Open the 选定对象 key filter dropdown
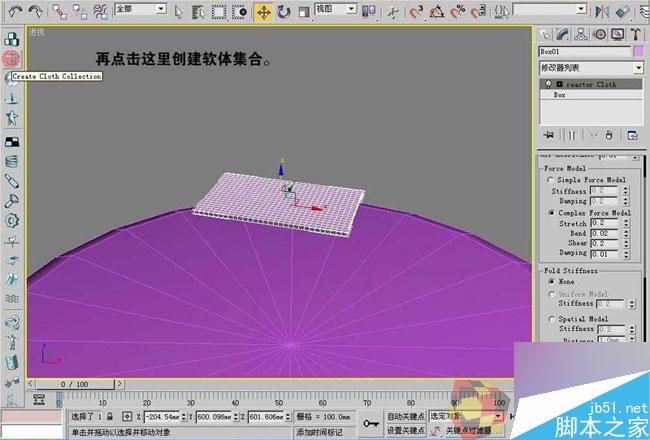This screenshot has width=650, height=440. (498, 416)
